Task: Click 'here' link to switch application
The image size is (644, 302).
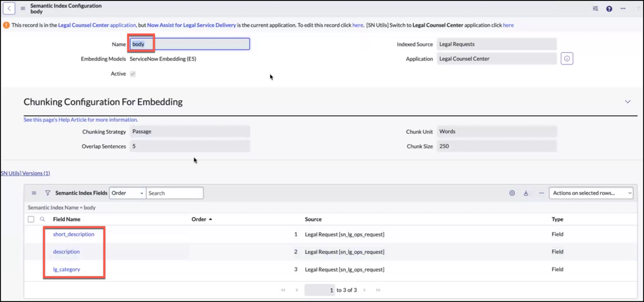Action: tap(508, 25)
